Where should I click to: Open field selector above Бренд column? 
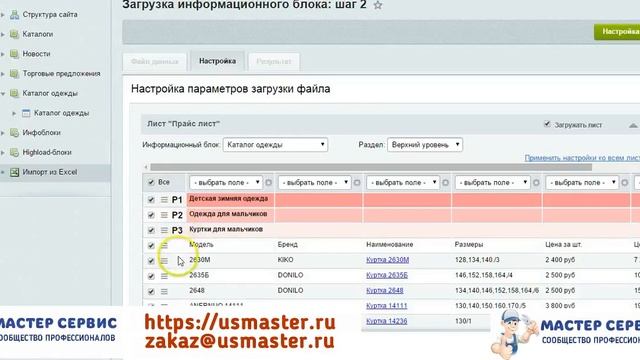[314, 182]
